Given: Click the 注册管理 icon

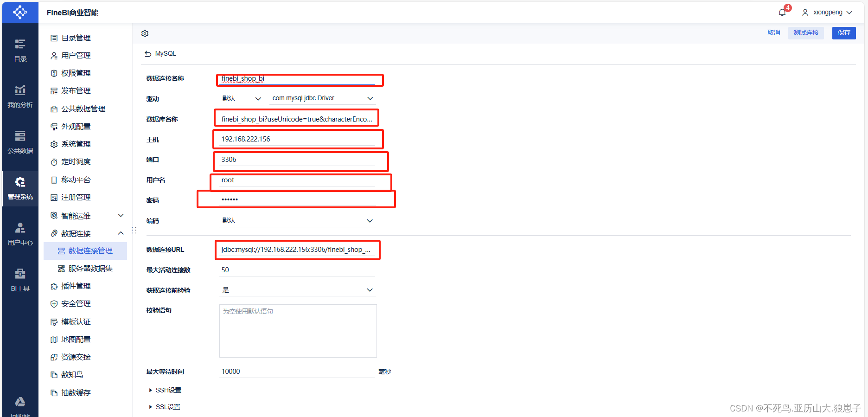Looking at the screenshot, I should (x=54, y=198).
